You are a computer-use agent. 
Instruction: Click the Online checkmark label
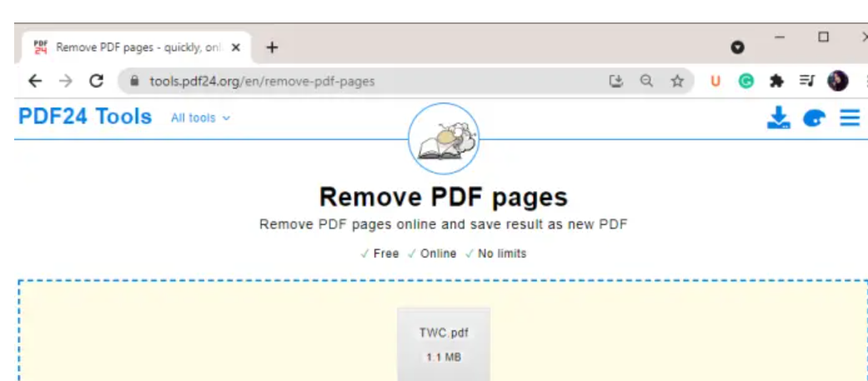(x=432, y=253)
